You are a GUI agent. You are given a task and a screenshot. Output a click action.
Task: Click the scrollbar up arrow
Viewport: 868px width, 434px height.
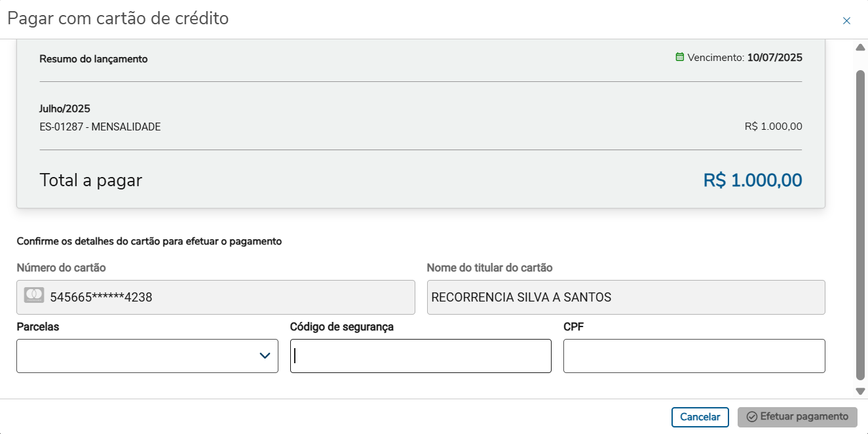[x=861, y=47]
